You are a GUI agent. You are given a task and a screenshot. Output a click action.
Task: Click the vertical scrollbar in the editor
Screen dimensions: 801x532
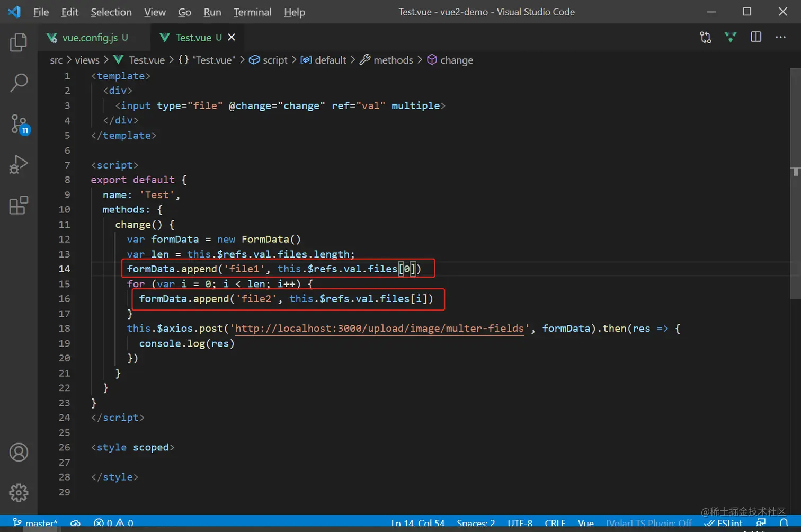tap(795, 183)
